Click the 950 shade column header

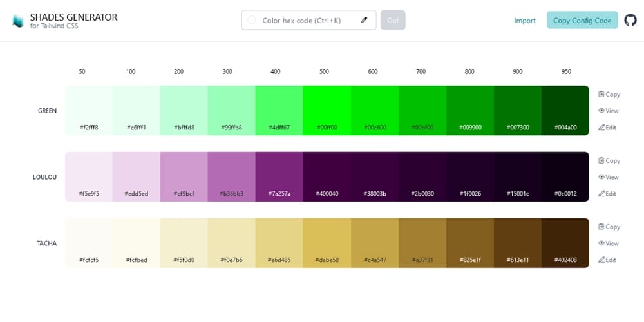click(566, 71)
